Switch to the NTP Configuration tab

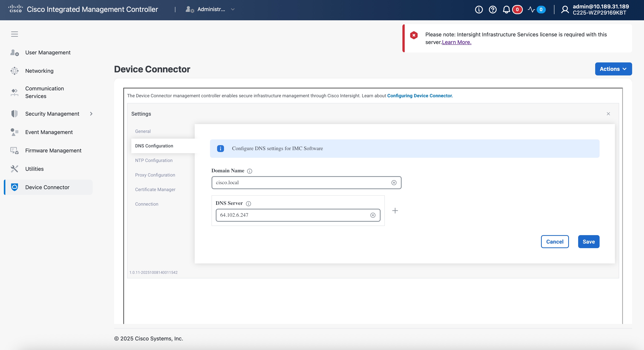(x=154, y=160)
